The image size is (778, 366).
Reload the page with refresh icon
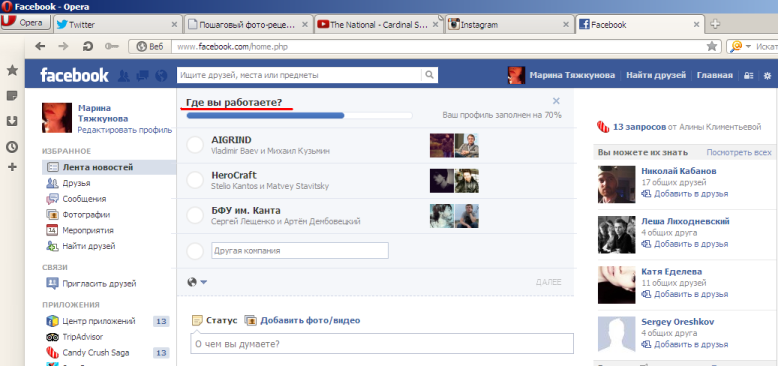point(88,47)
